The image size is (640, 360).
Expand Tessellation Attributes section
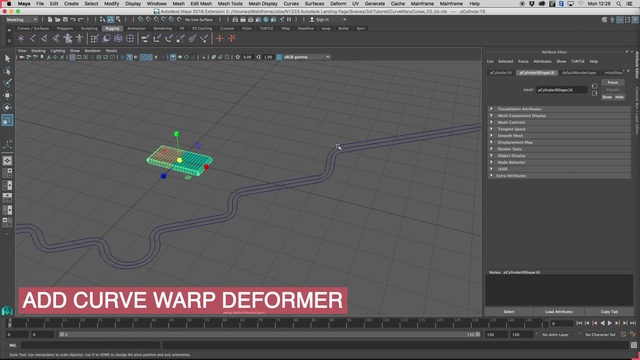tap(559, 109)
